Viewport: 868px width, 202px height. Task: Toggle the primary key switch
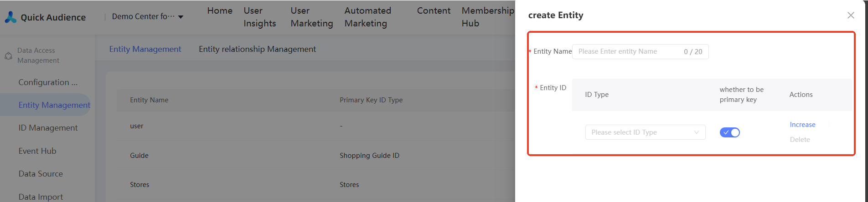click(729, 132)
